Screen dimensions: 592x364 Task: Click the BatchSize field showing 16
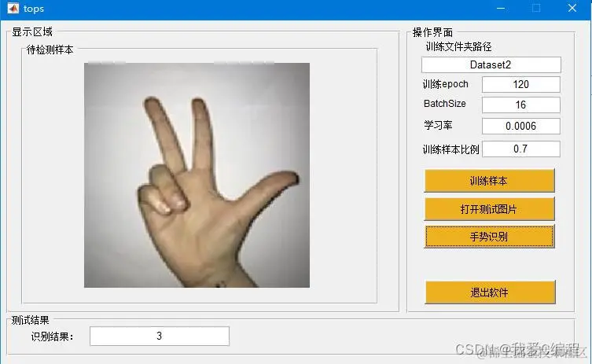tap(520, 105)
